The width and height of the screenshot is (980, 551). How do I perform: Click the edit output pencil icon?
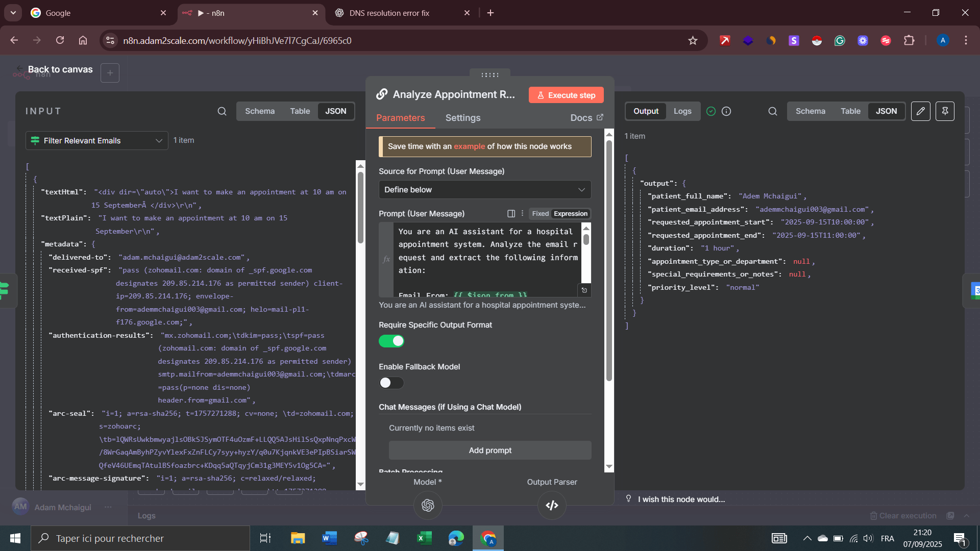pyautogui.click(x=921, y=111)
